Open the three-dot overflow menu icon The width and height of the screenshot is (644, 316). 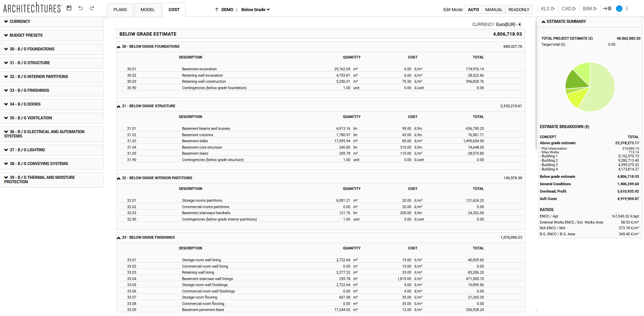pos(627,8)
